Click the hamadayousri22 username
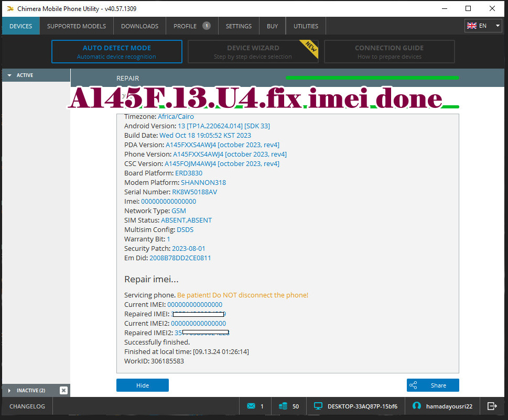Viewport: 508px width, 420px height. [x=449, y=406]
